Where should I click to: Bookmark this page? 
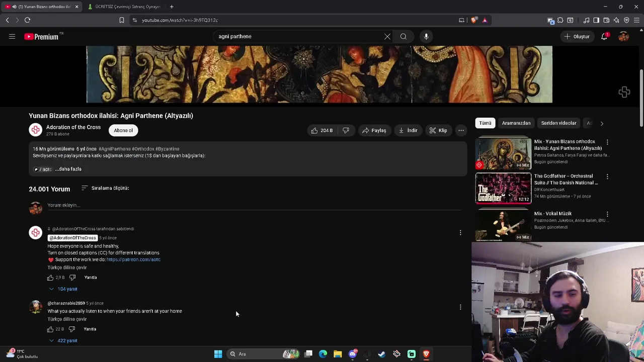[121, 20]
